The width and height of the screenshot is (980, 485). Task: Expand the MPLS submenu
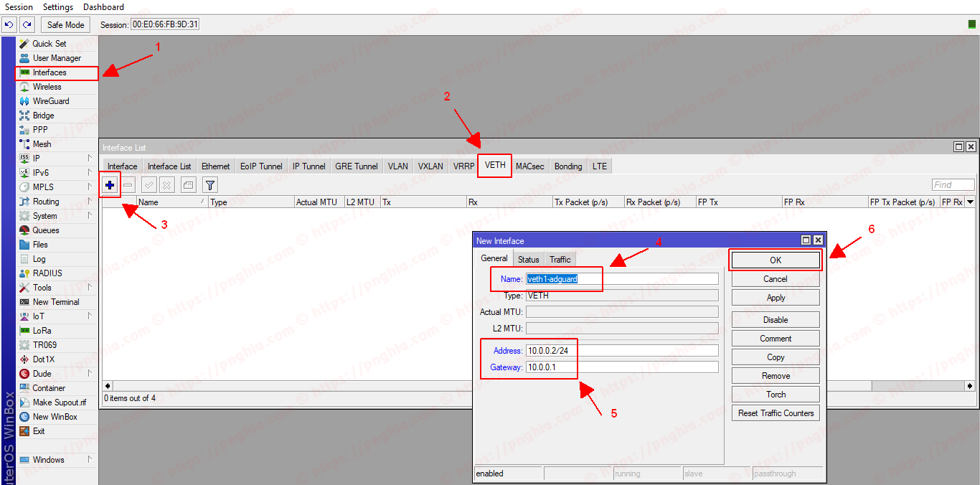pyautogui.click(x=90, y=187)
